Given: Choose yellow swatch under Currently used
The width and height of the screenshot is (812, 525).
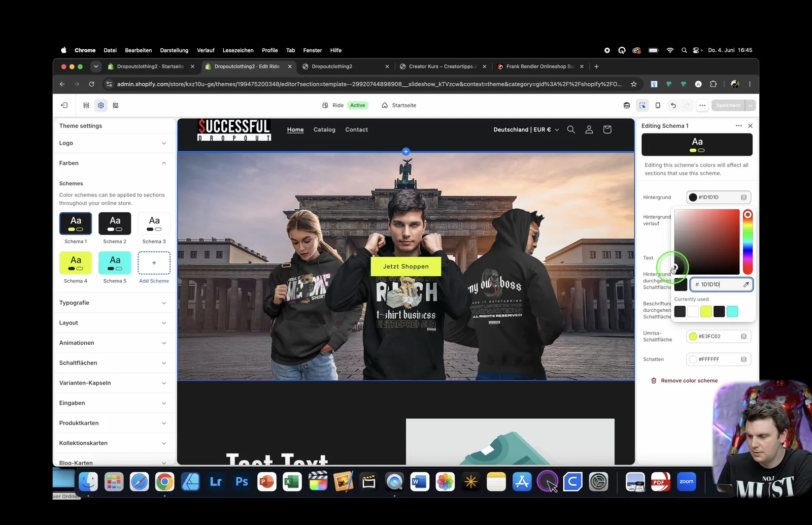Looking at the screenshot, I should [706, 311].
